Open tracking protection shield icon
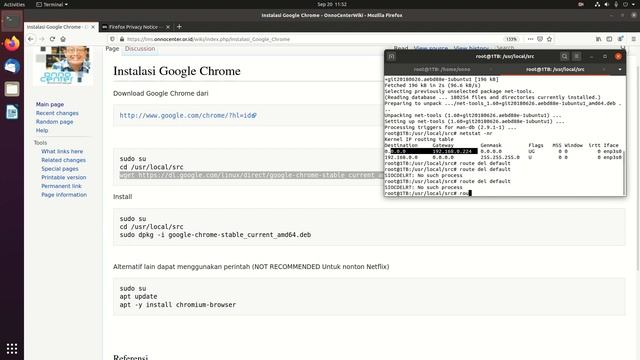The image size is (640, 360). [x=112, y=39]
